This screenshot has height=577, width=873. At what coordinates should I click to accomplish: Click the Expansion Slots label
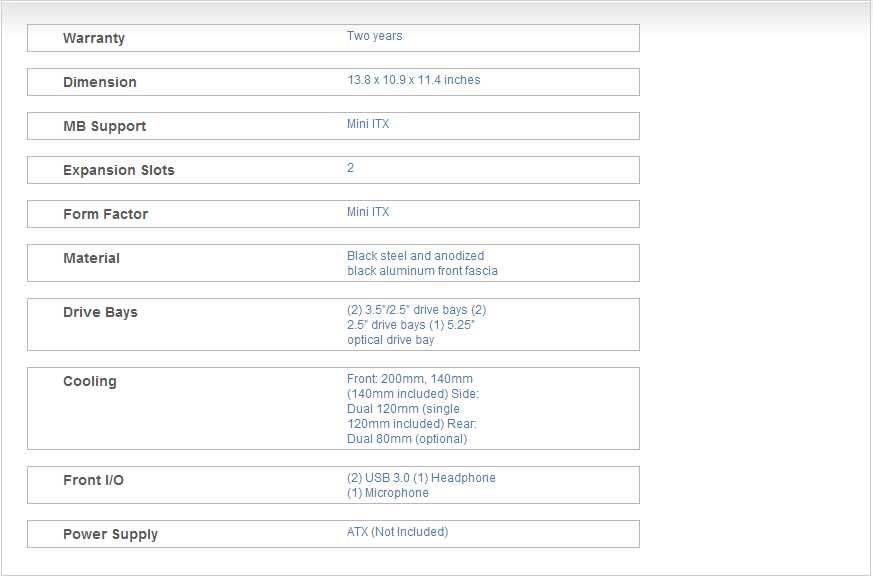[x=119, y=170]
